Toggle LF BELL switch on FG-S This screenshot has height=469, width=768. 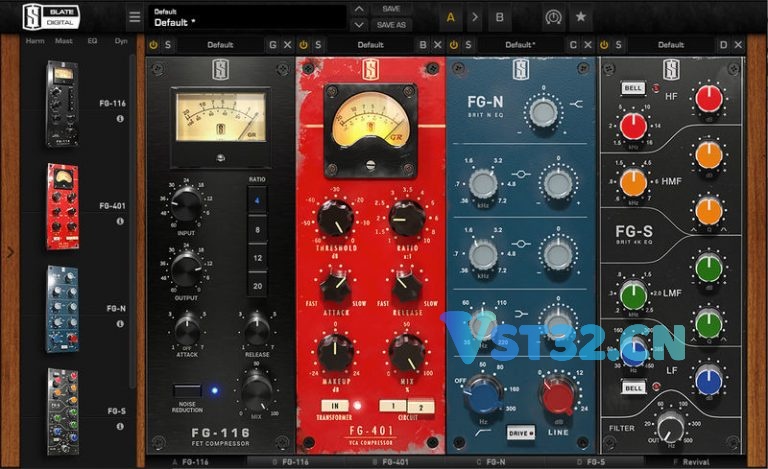633,387
